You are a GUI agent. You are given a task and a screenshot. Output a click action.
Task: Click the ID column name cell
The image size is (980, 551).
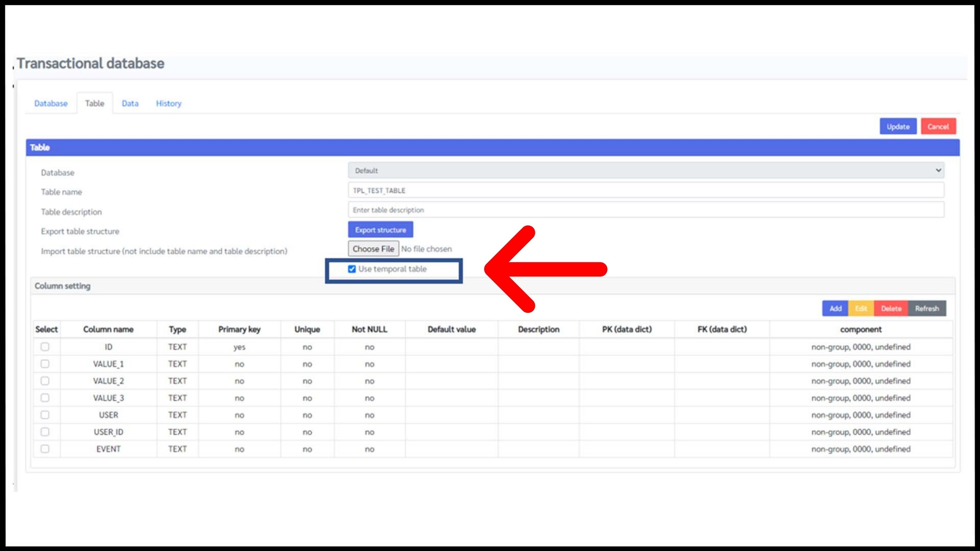pyautogui.click(x=109, y=347)
